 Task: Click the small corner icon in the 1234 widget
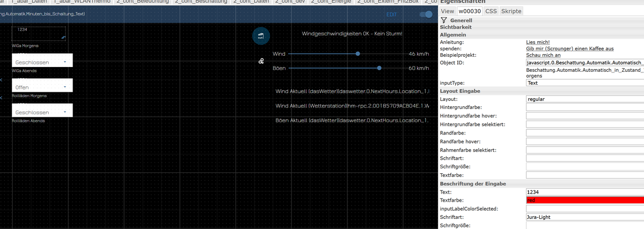click(63, 37)
